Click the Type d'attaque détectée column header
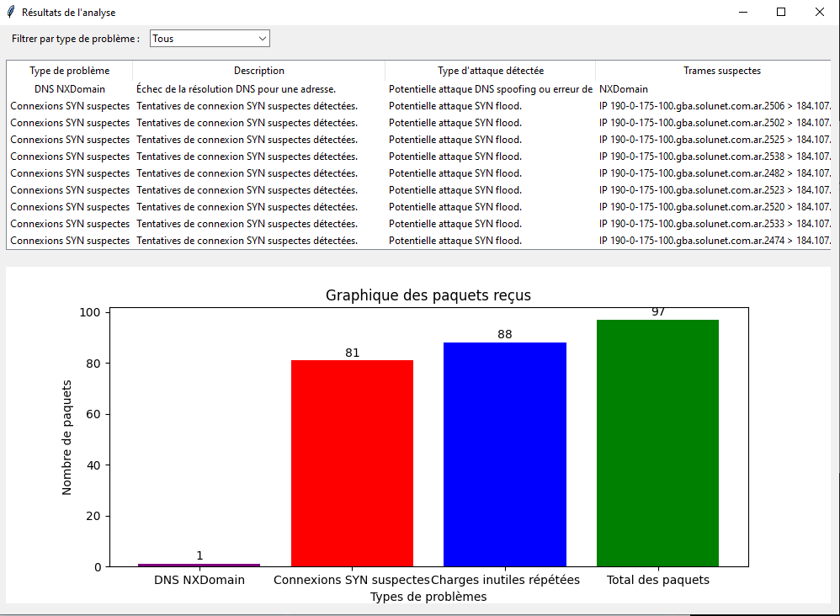 490,71
